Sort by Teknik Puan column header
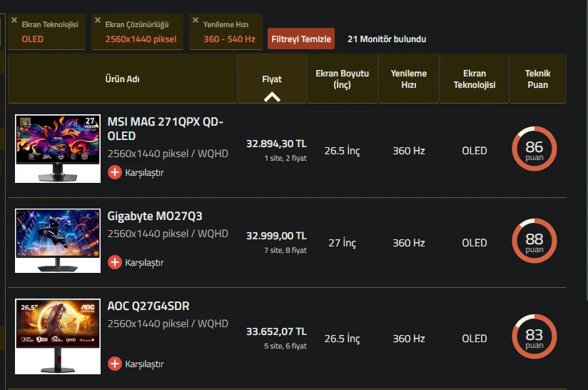This screenshot has width=588, height=390. (x=537, y=79)
